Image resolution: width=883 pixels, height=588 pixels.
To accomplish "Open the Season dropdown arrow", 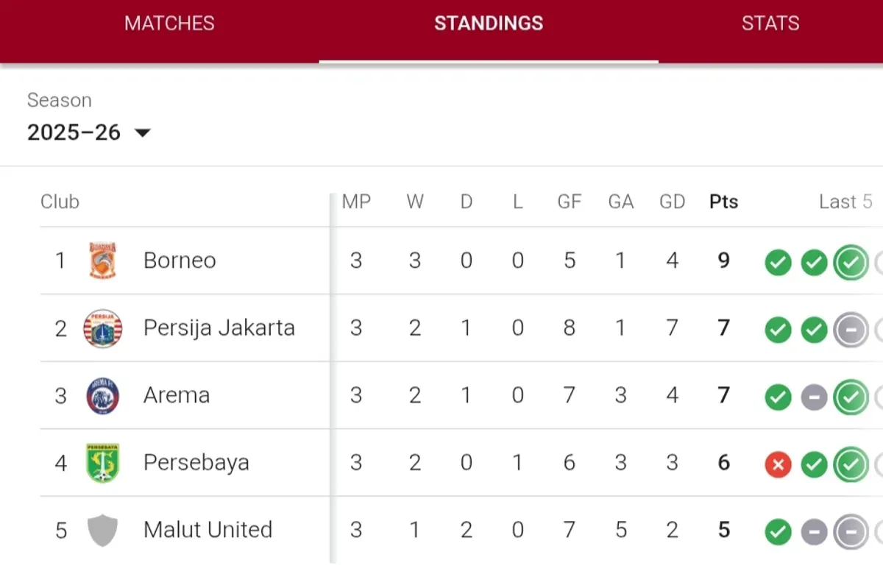I will tap(143, 133).
